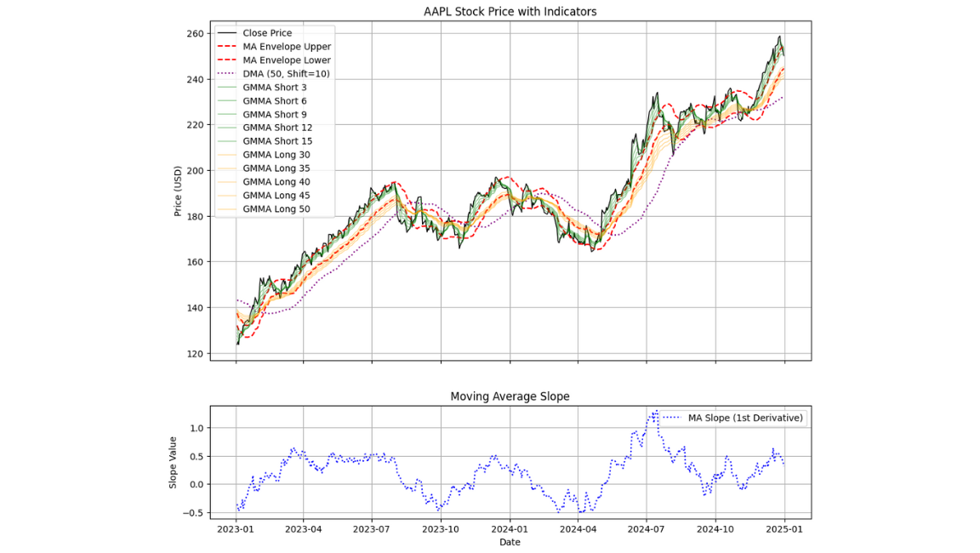Click the Slope Value axis label
The height and width of the screenshot is (553, 980).
[x=173, y=463]
